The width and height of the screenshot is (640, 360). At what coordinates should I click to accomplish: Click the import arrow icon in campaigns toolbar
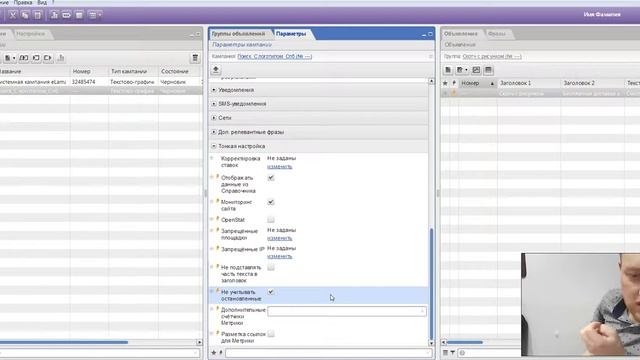[36, 58]
